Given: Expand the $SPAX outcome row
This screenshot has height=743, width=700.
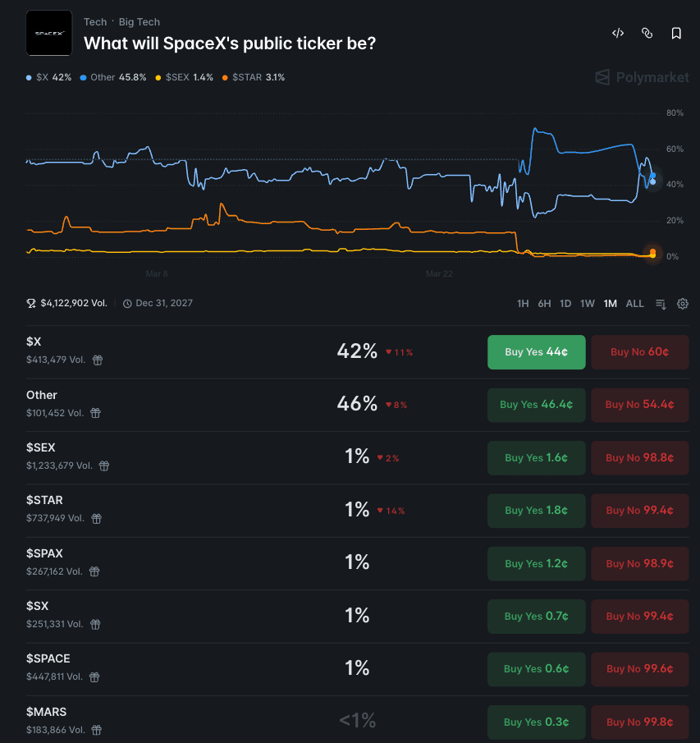Looking at the screenshot, I should [246, 563].
